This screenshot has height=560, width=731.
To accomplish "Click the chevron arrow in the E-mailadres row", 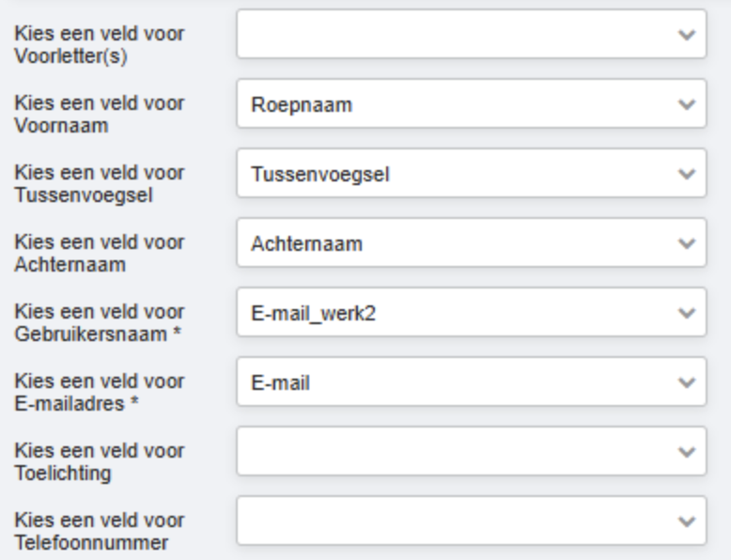I will pyautogui.click(x=687, y=382).
